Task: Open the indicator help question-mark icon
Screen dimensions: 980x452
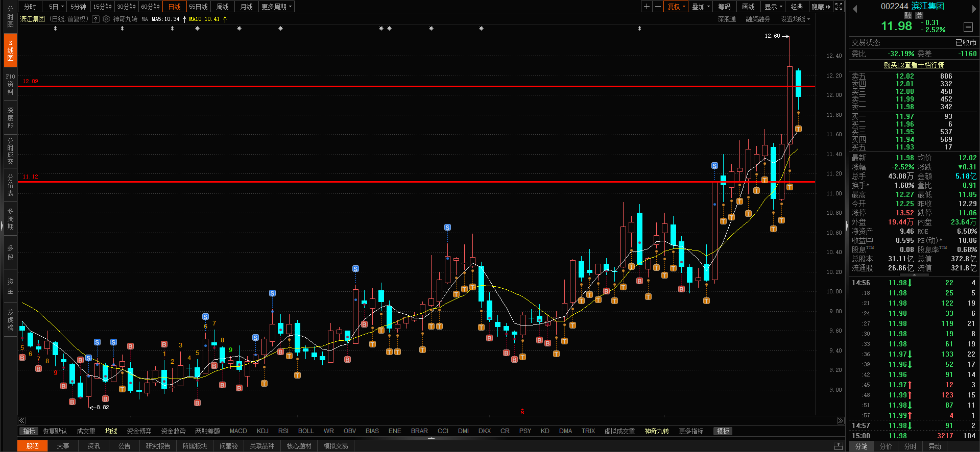Action: [x=95, y=19]
